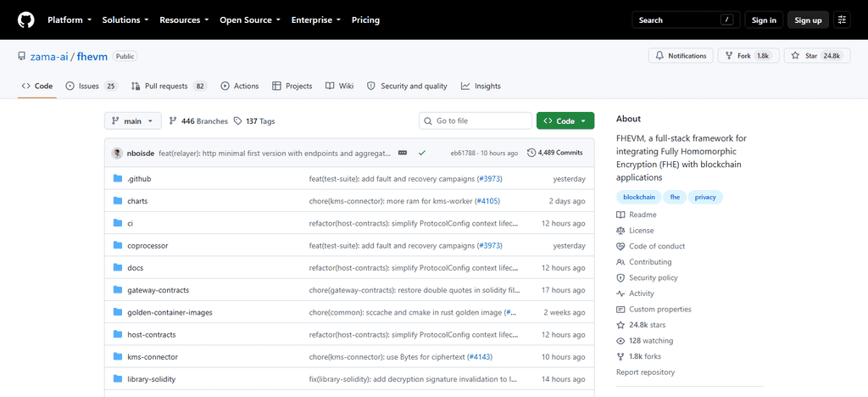Click the folder icon for charts
This screenshot has width=868, height=397.
click(117, 200)
